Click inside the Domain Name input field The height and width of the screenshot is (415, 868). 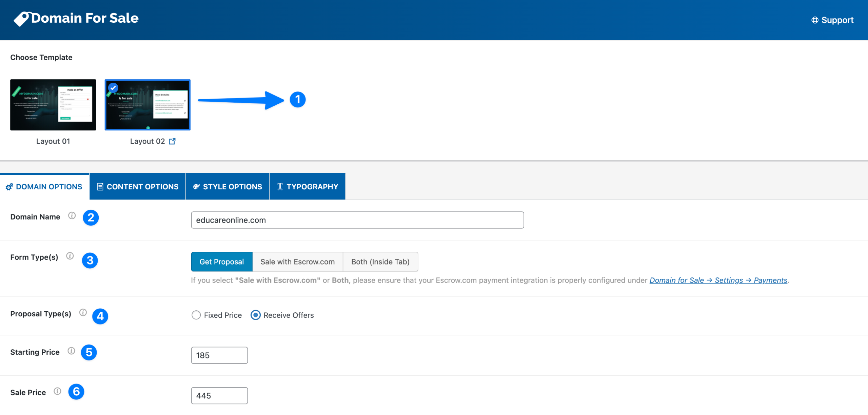click(357, 220)
